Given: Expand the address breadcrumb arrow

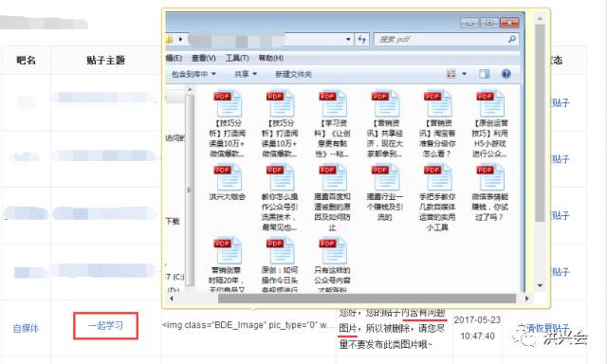Looking at the screenshot, I should click(180, 39).
